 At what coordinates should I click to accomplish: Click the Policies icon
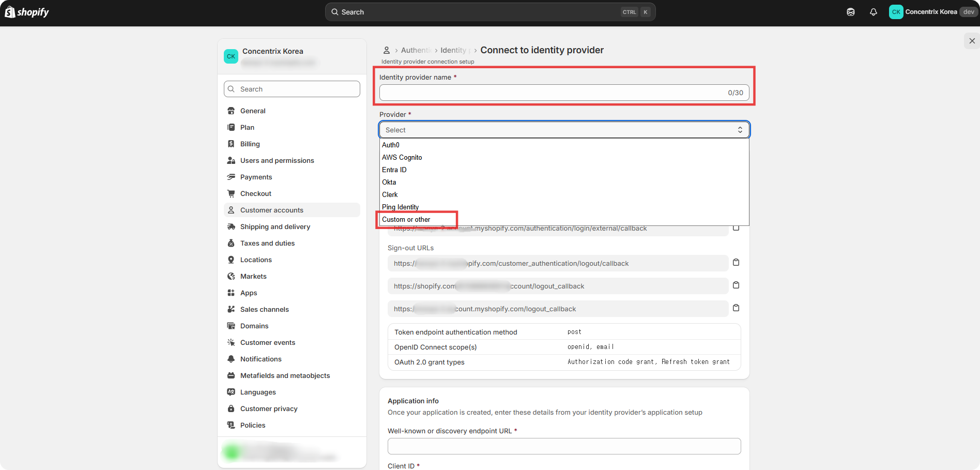[231, 425]
